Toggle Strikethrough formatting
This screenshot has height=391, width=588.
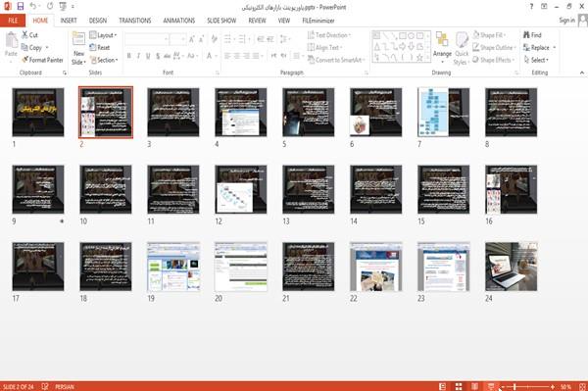(168, 56)
